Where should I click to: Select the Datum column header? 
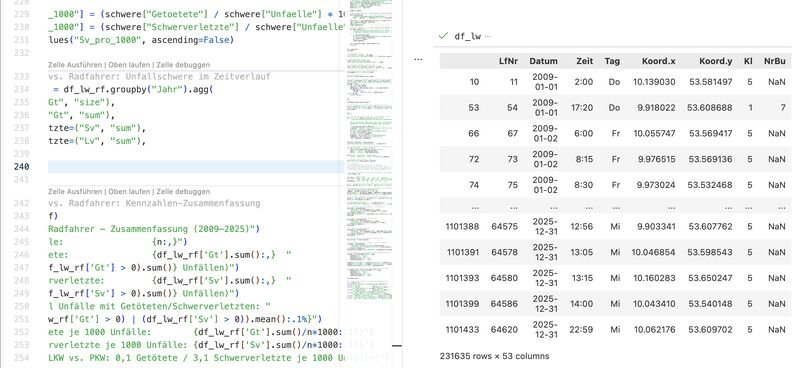point(543,61)
